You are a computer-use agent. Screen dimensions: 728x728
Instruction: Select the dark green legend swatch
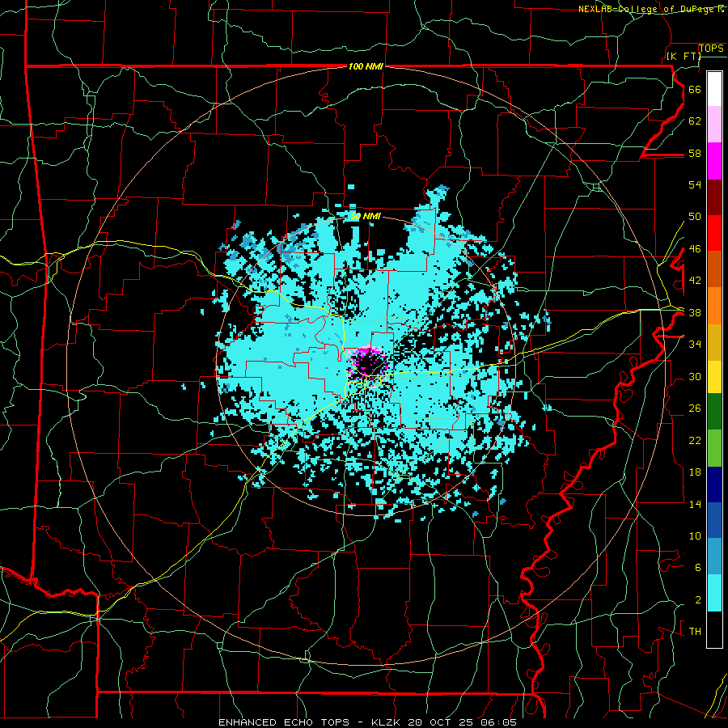[714, 412]
